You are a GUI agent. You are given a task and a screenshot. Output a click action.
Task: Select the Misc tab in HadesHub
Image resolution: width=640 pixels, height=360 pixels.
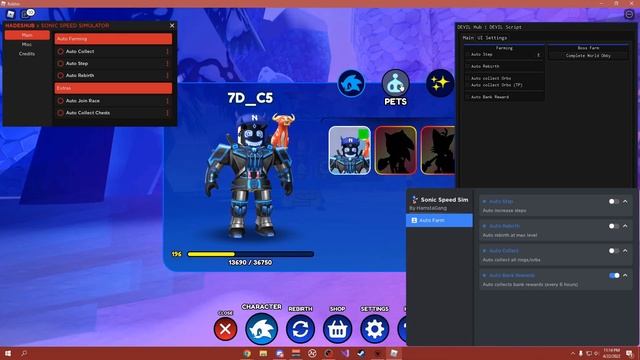(27, 44)
